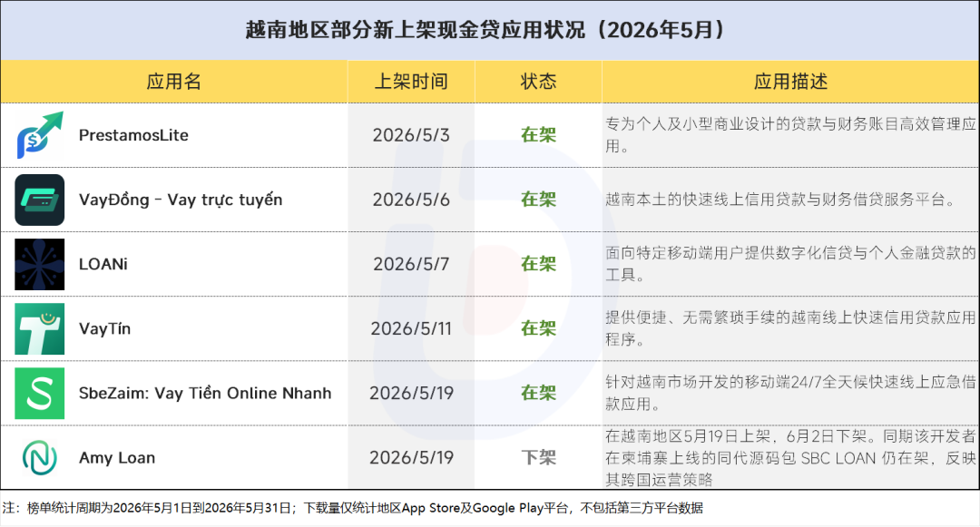Click the date 2026/5/7
This screenshot has width=980, height=527.
[411, 264]
